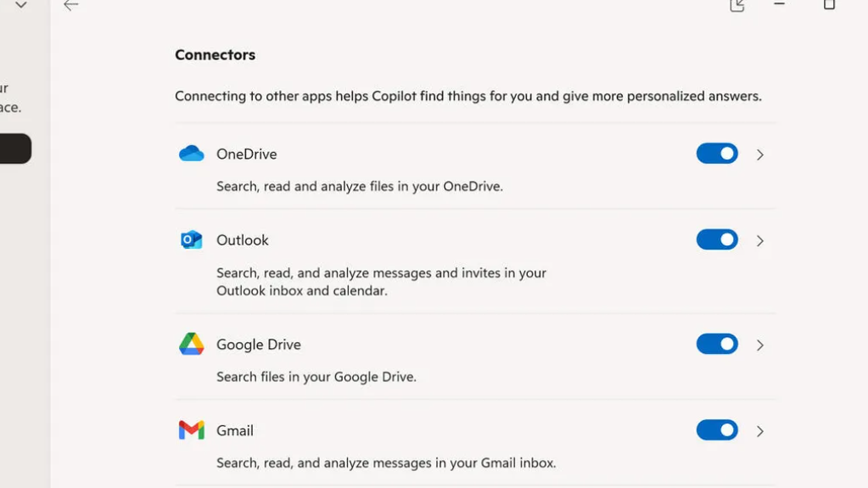Select the OneDrive connector label
The width and height of the screenshot is (868, 488).
(x=246, y=154)
